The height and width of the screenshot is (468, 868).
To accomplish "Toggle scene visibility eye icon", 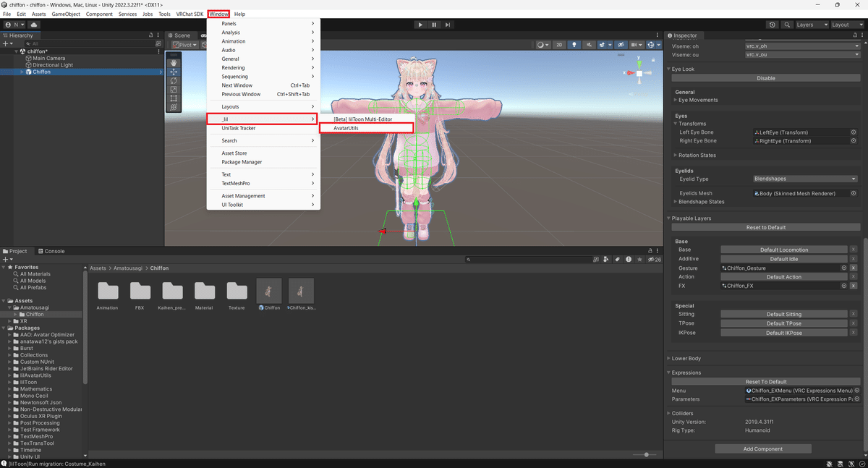I will point(619,45).
